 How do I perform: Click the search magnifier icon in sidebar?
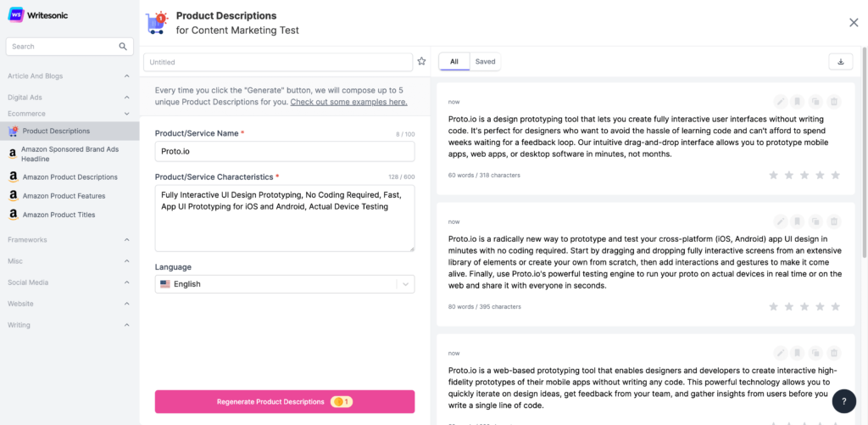(x=123, y=47)
